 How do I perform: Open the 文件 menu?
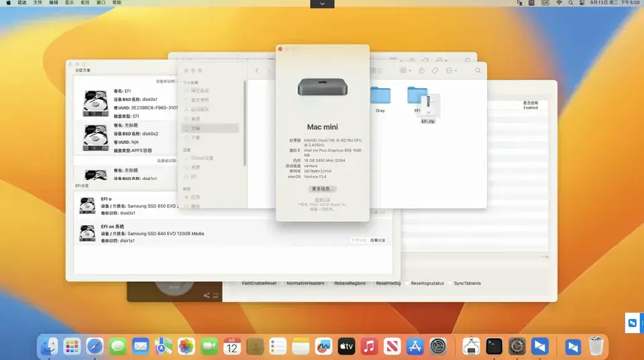[x=38, y=3]
